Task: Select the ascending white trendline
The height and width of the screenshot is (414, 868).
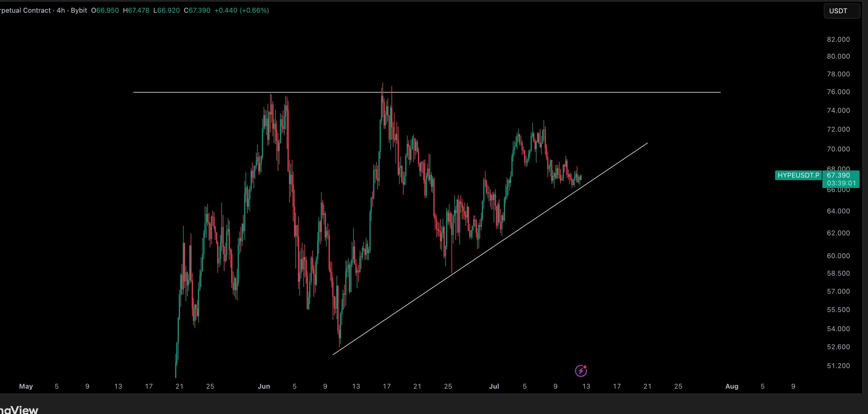Action: pyautogui.click(x=490, y=249)
